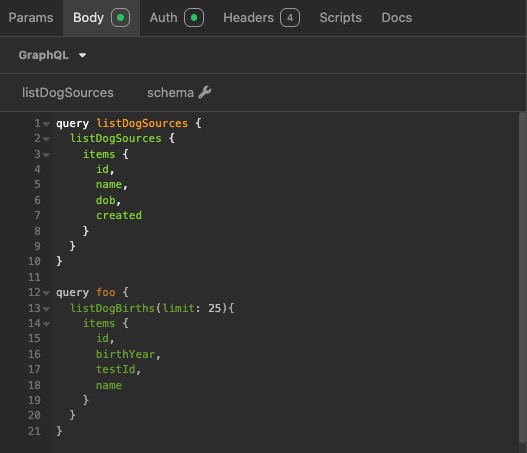Click the 'id' field on line 15
Screen dimensions: 527x453
(x=103, y=338)
